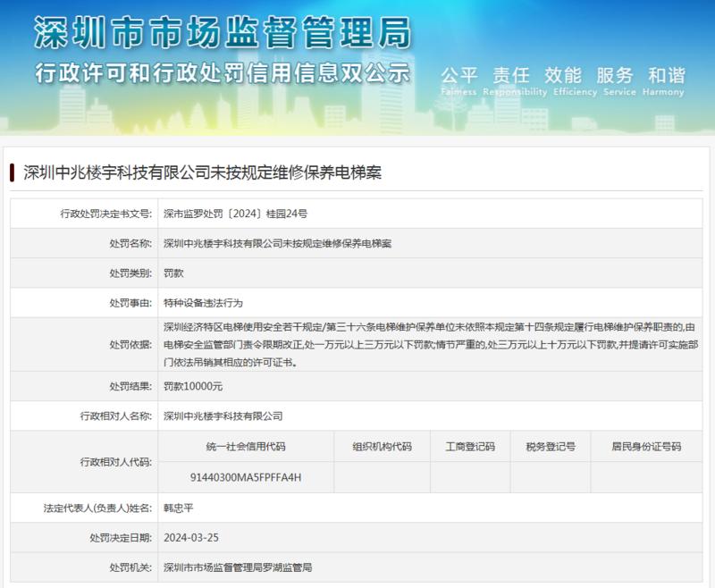Click the 法定代表人(负责人)姓名 label

click(x=97, y=508)
